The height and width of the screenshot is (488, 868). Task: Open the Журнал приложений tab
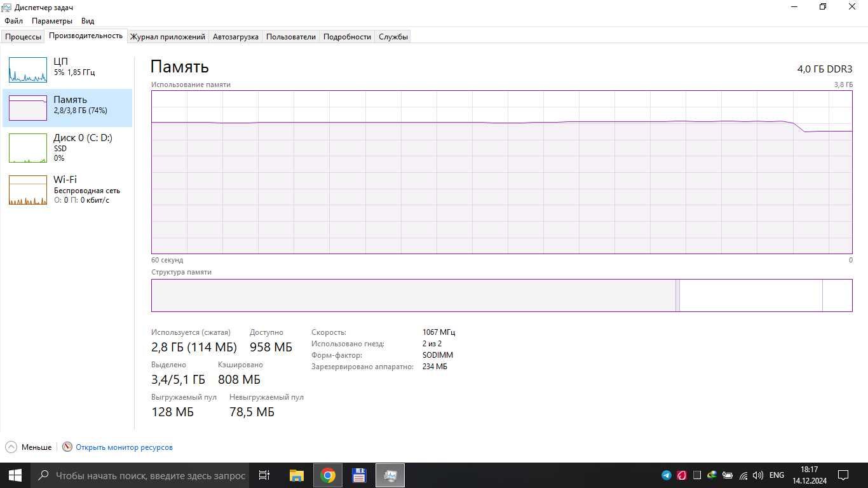click(168, 37)
